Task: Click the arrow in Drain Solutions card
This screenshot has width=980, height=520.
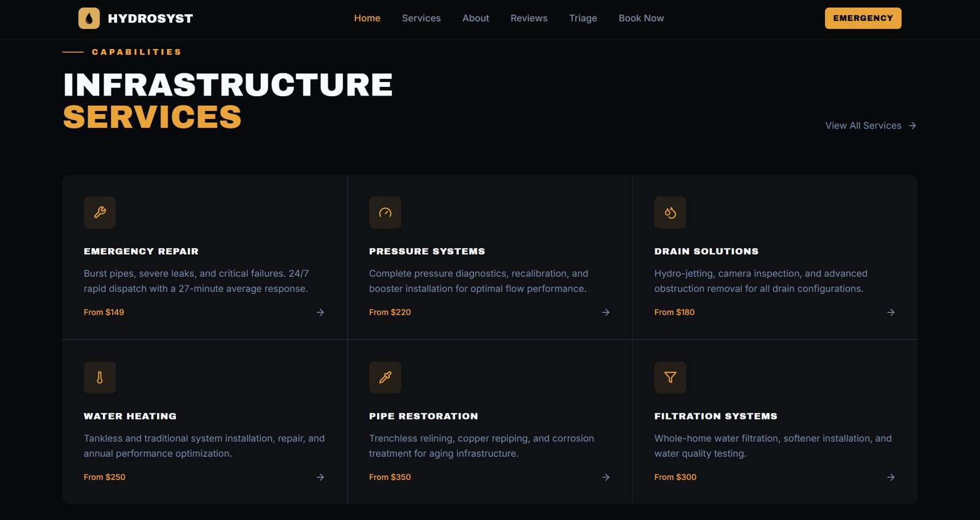Action: (891, 312)
